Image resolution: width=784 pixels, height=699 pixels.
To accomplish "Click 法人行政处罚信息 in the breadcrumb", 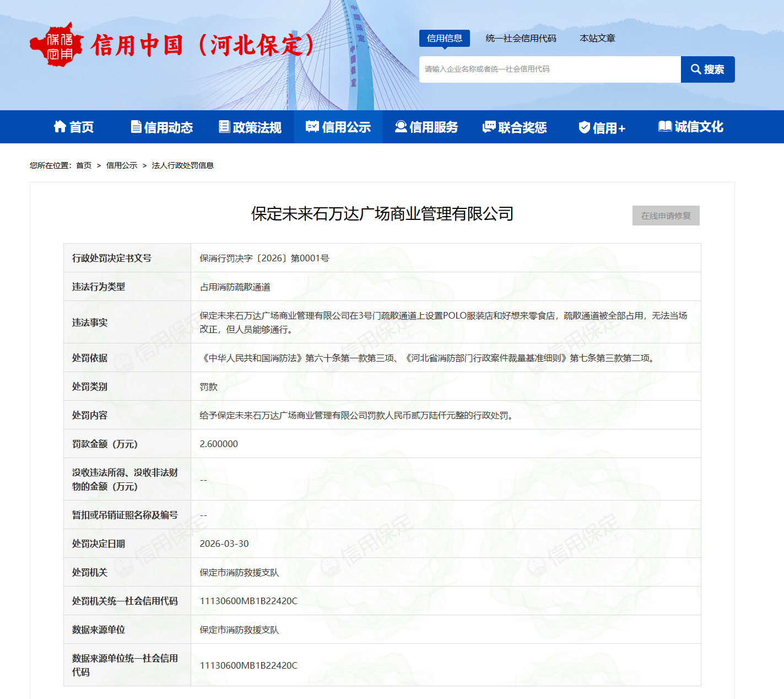I will [x=182, y=165].
